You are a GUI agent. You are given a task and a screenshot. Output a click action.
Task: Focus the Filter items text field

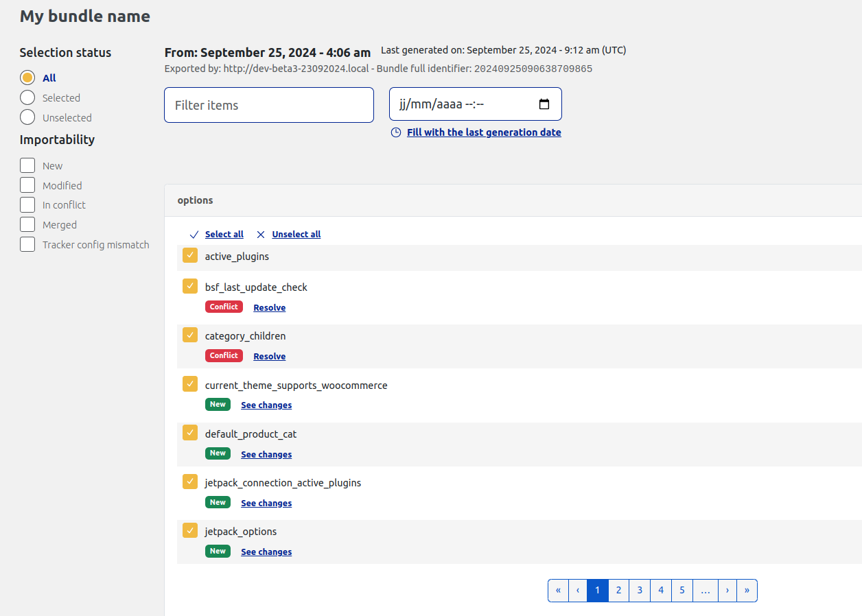point(269,105)
